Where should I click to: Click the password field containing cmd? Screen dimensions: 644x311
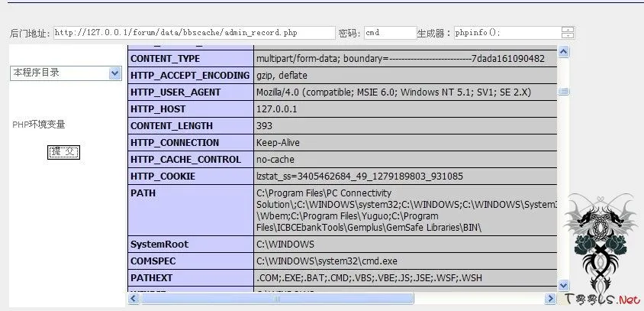pos(390,33)
